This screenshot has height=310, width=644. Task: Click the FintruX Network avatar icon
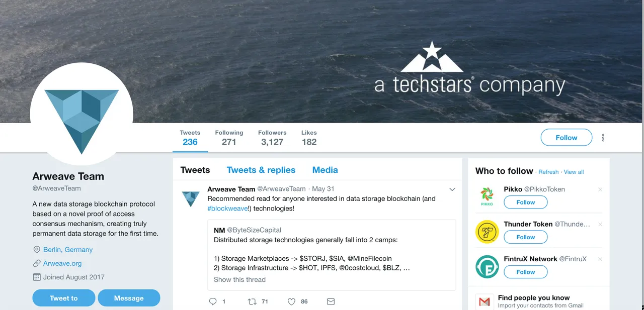coord(487,267)
